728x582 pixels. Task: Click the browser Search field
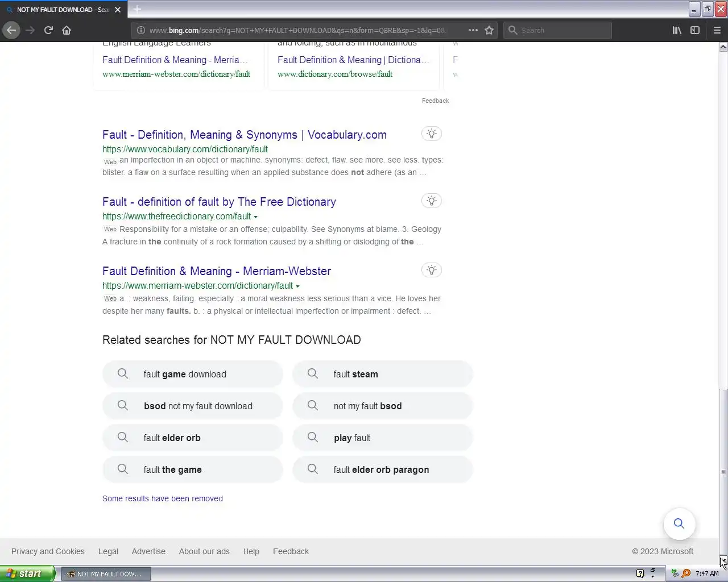557,30
